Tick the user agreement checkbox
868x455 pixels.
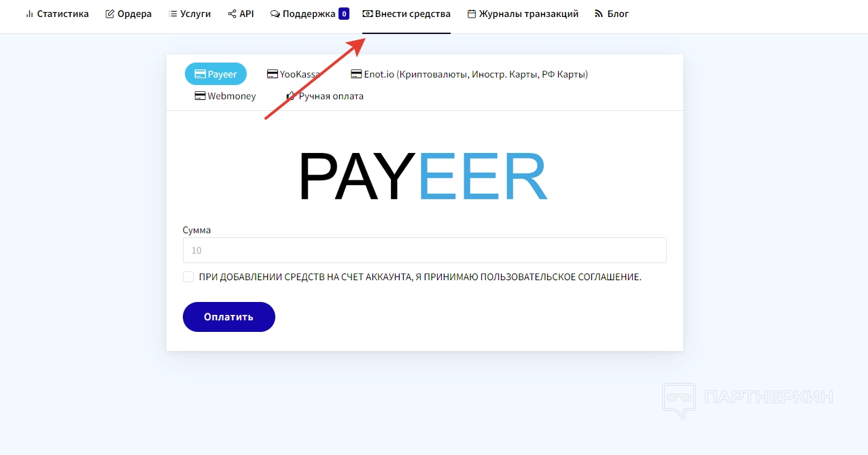click(x=188, y=277)
